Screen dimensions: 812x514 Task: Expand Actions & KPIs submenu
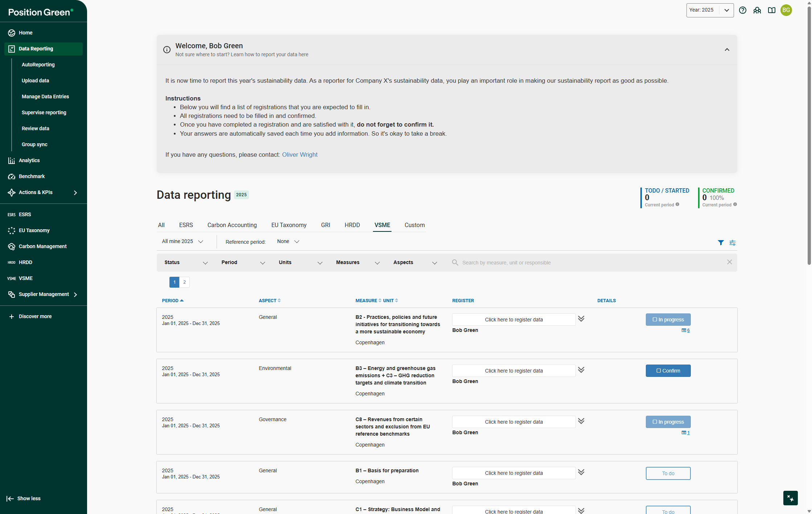[75, 193]
